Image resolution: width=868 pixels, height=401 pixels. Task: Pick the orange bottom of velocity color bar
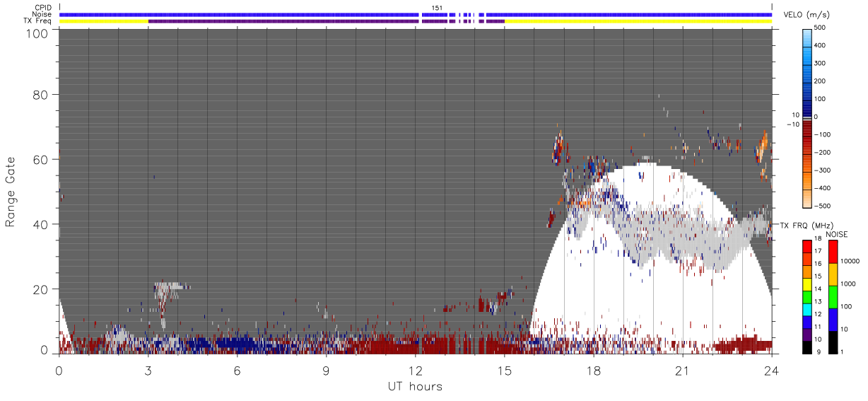click(x=808, y=200)
